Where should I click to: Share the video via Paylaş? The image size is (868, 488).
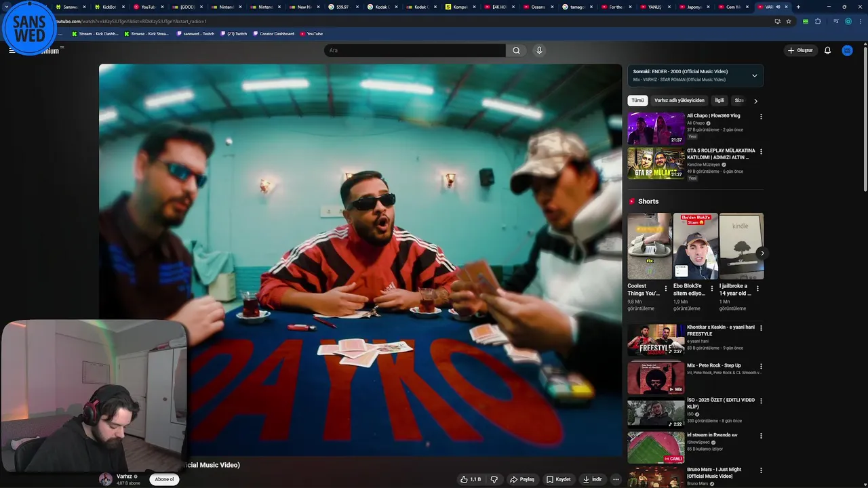(522, 479)
